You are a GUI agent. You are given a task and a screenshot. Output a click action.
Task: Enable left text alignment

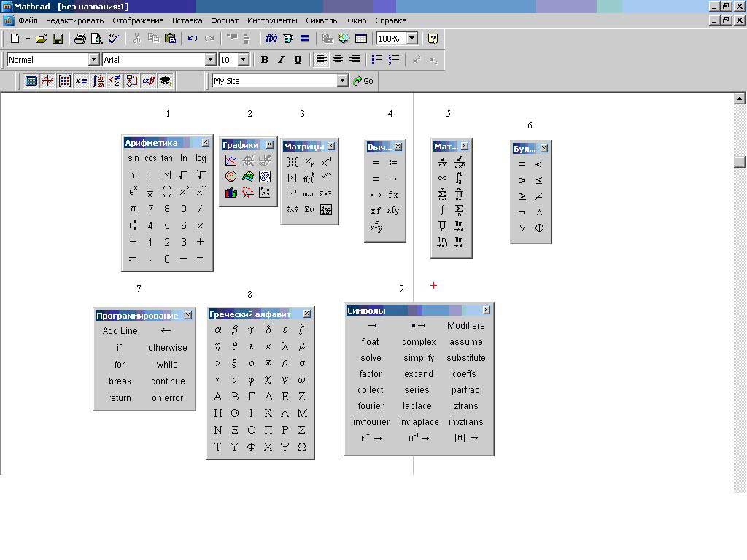[322, 60]
